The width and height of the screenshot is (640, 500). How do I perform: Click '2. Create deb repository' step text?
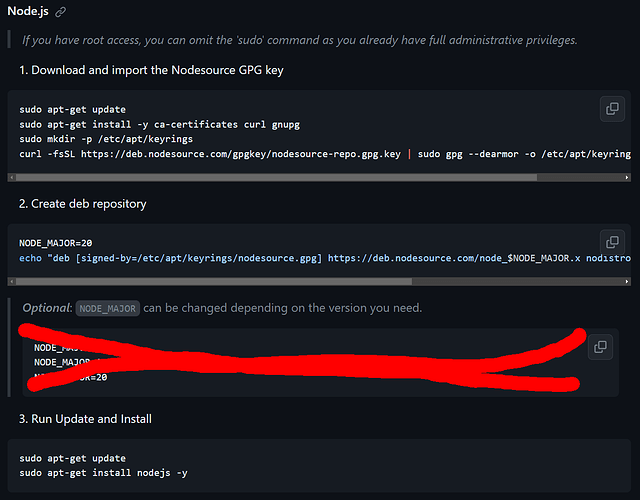point(82,204)
